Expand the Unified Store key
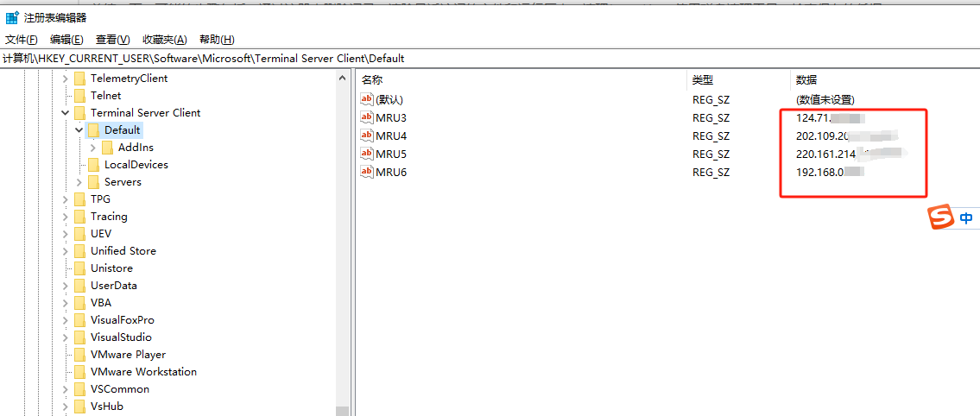The height and width of the screenshot is (416, 980). [x=65, y=251]
